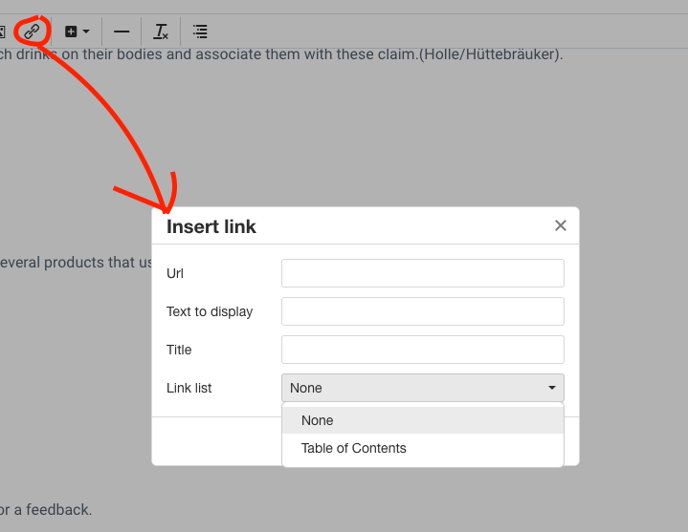
Task: Click the Title label in the dialog
Action: (178, 350)
